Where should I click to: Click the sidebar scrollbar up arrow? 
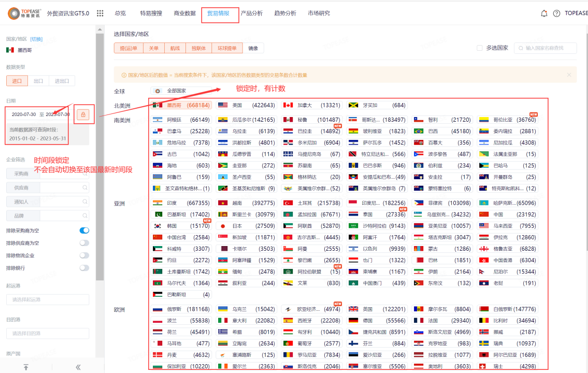[x=99, y=29]
